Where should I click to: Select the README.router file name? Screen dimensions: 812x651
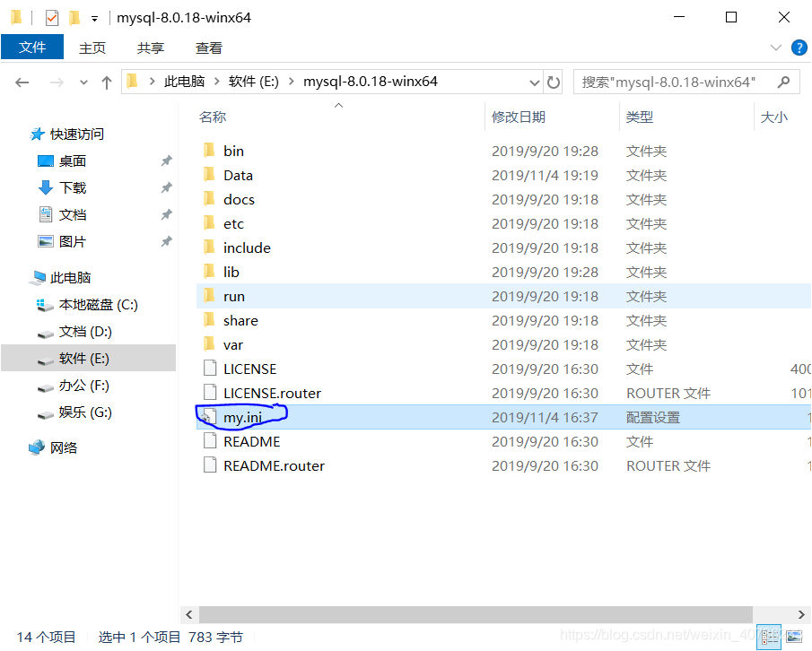pyautogui.click(x=274, y=466)
